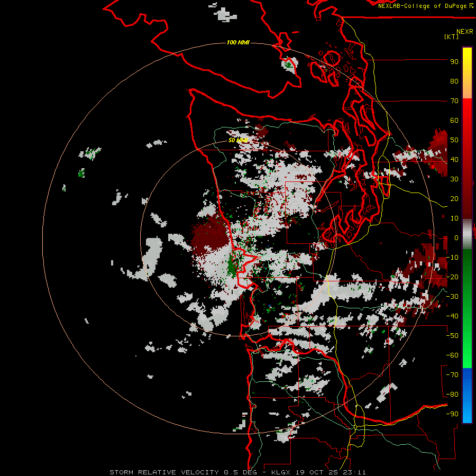Click the -30 value on the velocity scale
The height and width of the screenshot is (476, 476).
(452, 297)
